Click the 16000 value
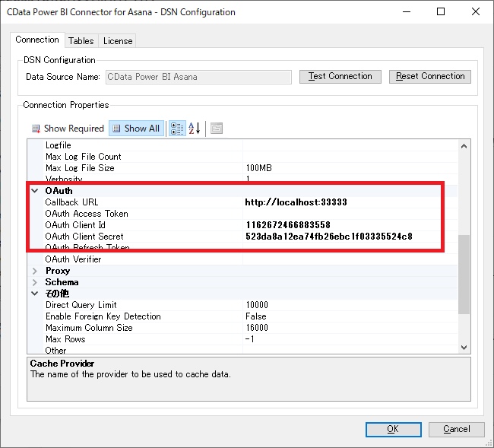Screen dimensions: 494x448 point(257,328)
